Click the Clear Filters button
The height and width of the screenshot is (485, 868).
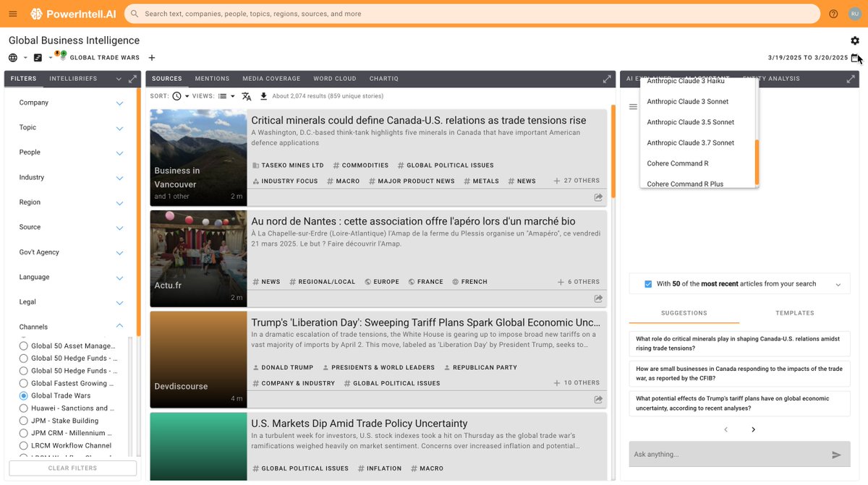72,468
